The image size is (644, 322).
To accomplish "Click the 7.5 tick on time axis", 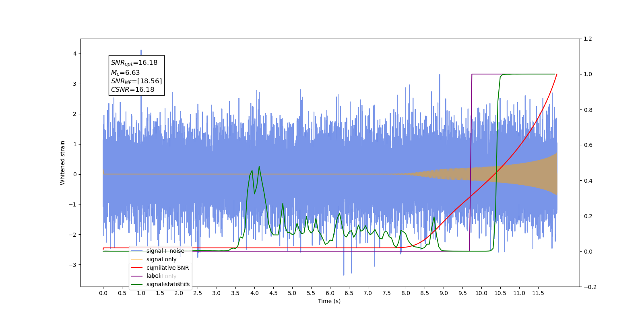I will click(x=387, y=293).
